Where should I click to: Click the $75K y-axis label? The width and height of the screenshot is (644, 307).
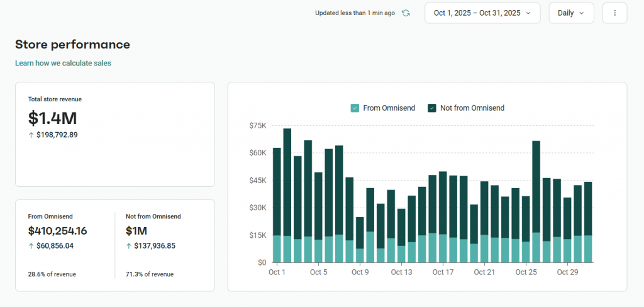[258, 125]
